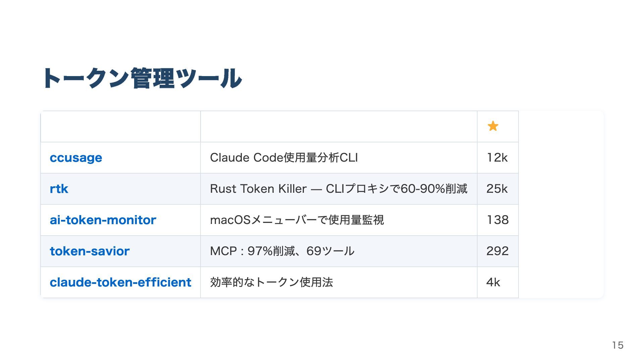Click the MCP：97%削減、69ツール description
This screenshot has height=362, width=644.
point(282,251)
